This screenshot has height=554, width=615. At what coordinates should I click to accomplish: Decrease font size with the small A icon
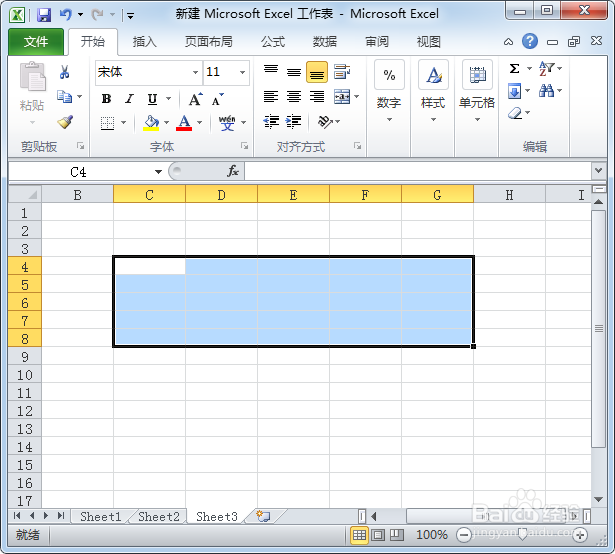(x=217, y=99)
